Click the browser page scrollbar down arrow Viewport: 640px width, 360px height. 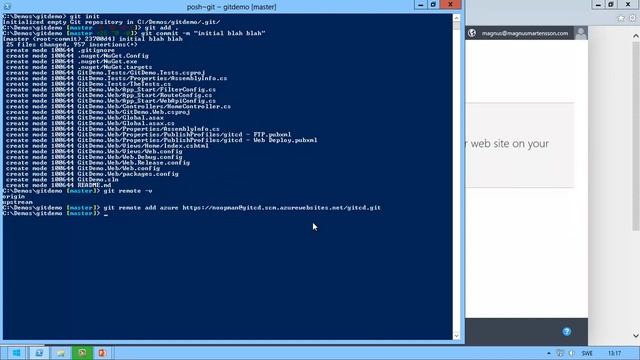point(636,336)
